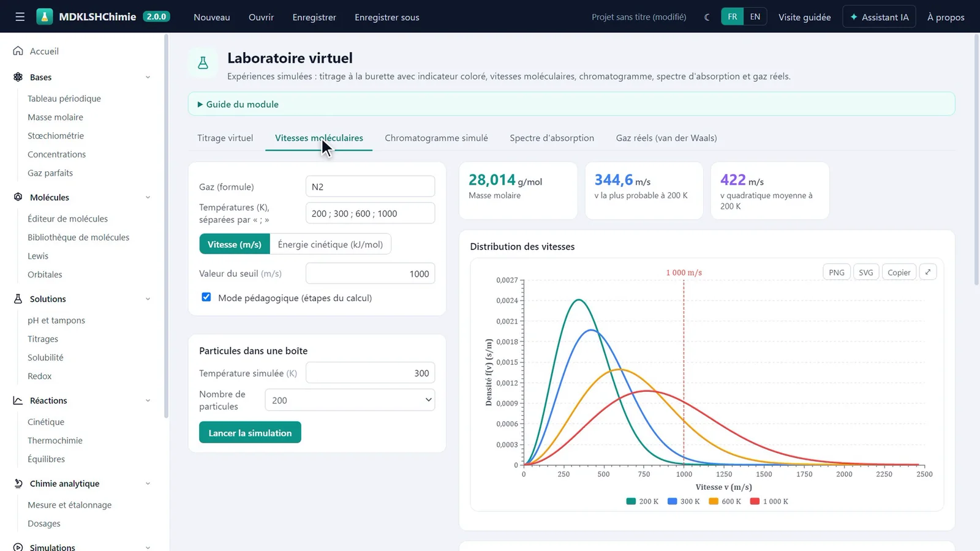The width and height of the screenshot is (980, 551).
Task: Click the Bases atom icon
Action: [18, 77]
